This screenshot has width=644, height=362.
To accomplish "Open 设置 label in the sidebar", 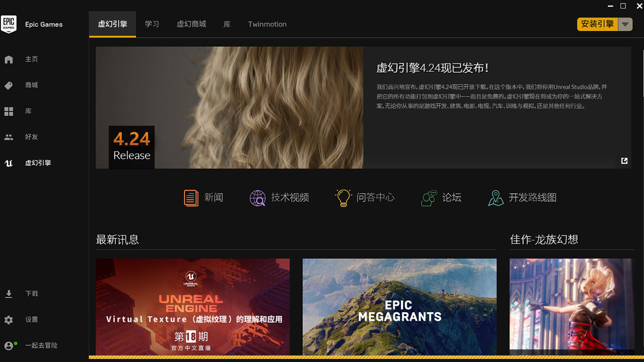I will 32,320.
